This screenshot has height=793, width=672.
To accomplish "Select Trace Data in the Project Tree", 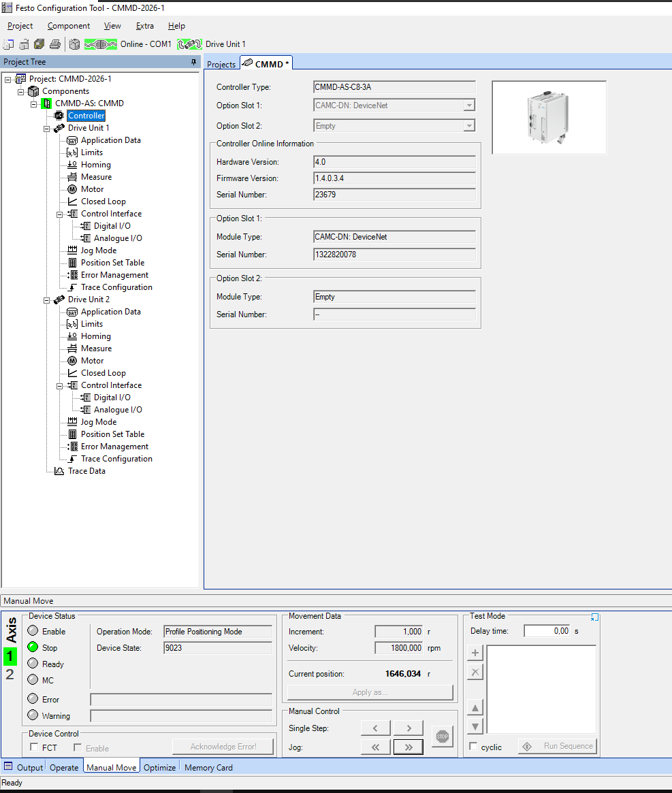I will (86, 471).
